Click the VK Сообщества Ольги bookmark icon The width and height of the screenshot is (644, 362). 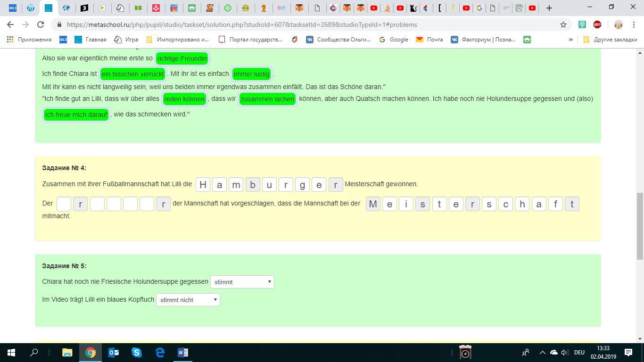(x=310, y=40)
